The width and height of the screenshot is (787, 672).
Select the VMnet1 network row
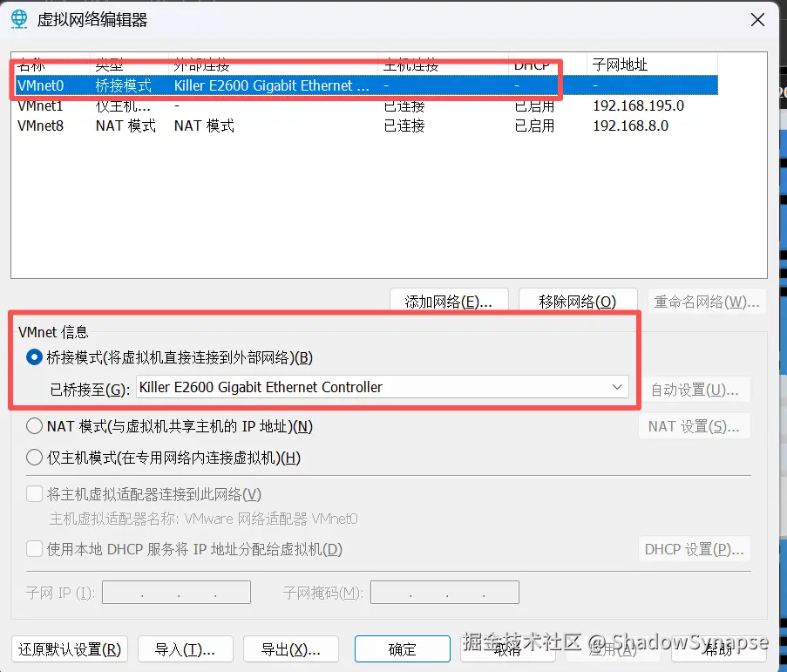(x=366, y=105)
